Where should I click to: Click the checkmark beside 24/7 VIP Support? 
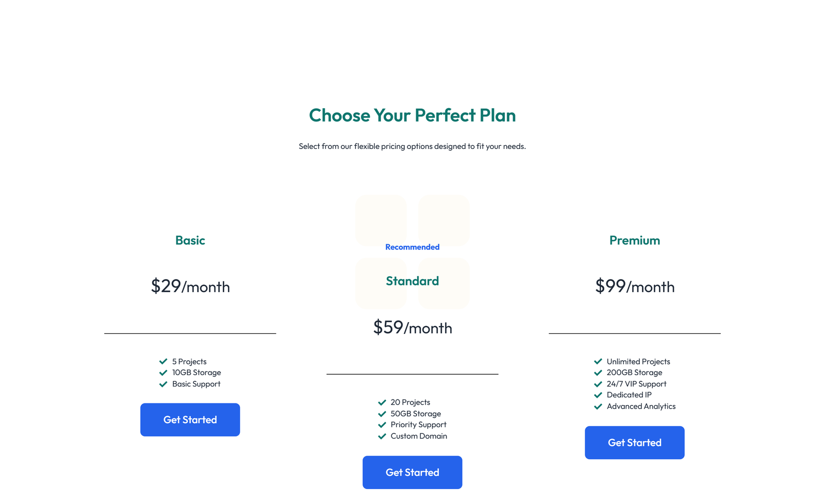(598, 384)
